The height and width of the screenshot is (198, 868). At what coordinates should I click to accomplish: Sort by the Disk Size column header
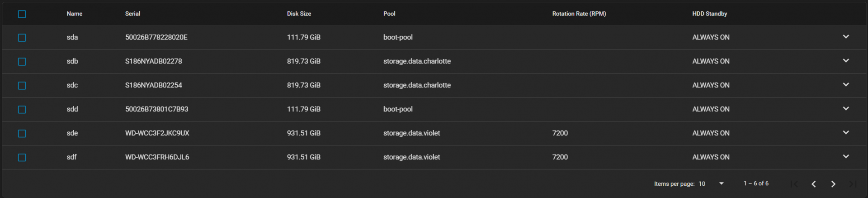pyautogui.click(x=299, y=14)
